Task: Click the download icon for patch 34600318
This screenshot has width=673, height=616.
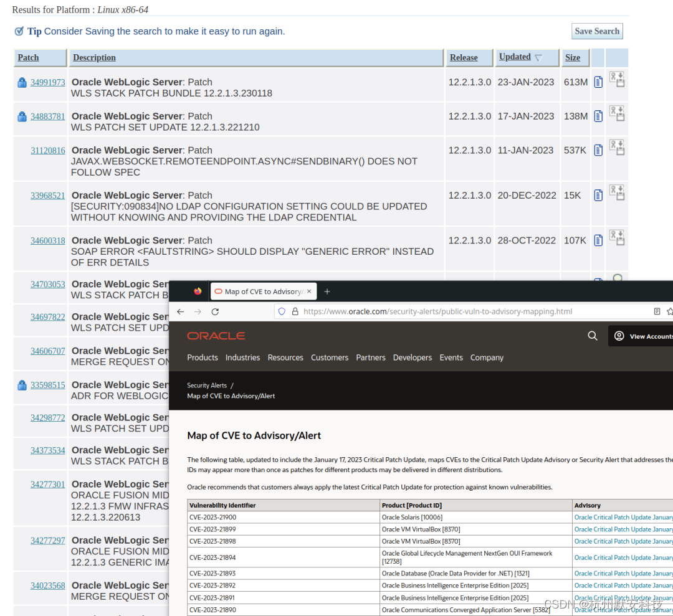Action: (x=617, y=238)
